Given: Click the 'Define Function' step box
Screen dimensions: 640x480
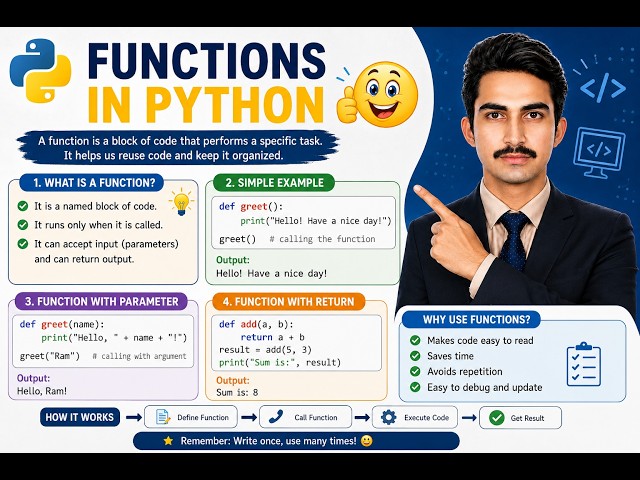Looking at the screenshot, I should [191, 417].
